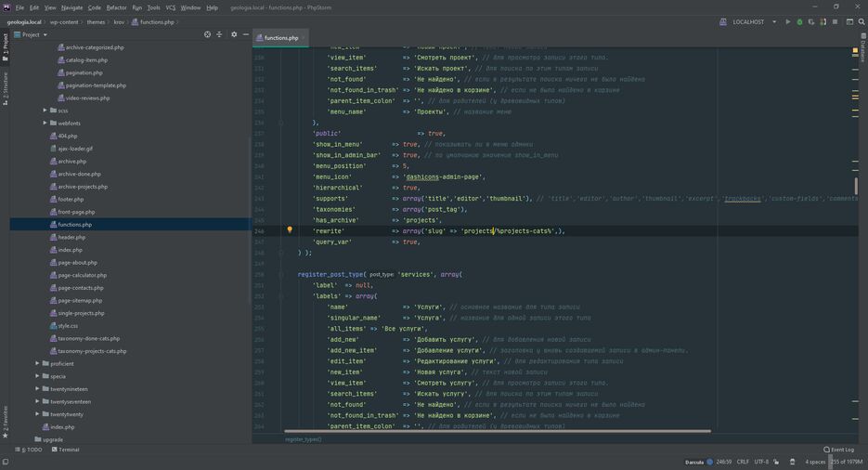Open the File menu
Image resolution: width=868 pixels, height=470 pixels.
pyautogui.click(x=19, y=7)
